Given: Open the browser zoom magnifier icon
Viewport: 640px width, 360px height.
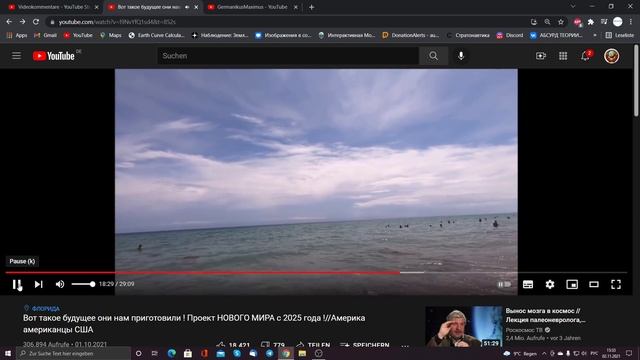Looking at the screenshot, I should (x=547, y=22).
